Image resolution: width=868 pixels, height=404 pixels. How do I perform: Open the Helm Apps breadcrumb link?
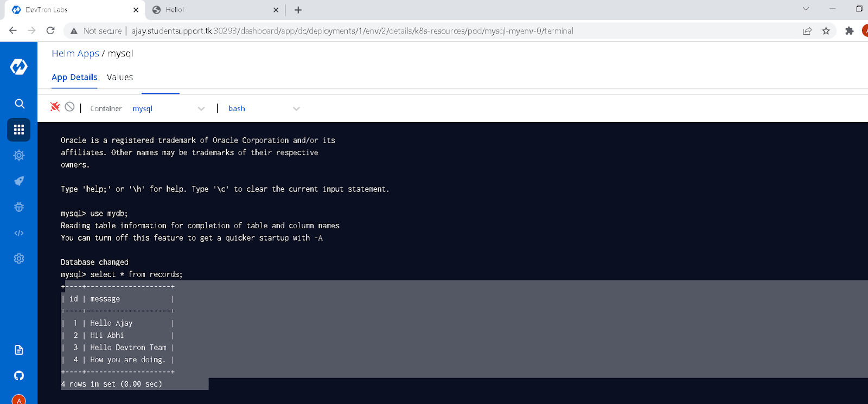point(75,53)
